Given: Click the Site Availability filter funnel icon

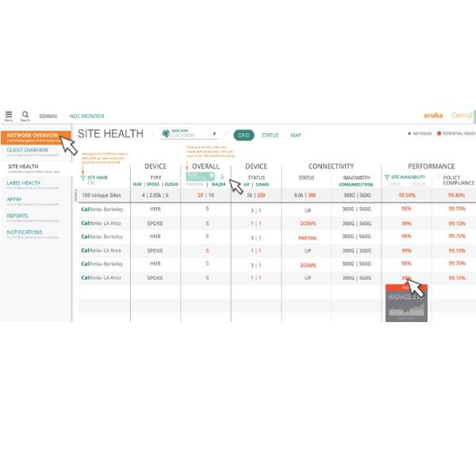Looking at the screenshot, I should point(387,178).
